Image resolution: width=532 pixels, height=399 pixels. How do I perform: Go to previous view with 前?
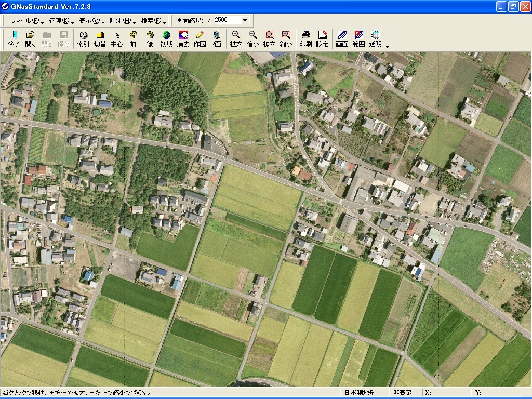[134, 39]
